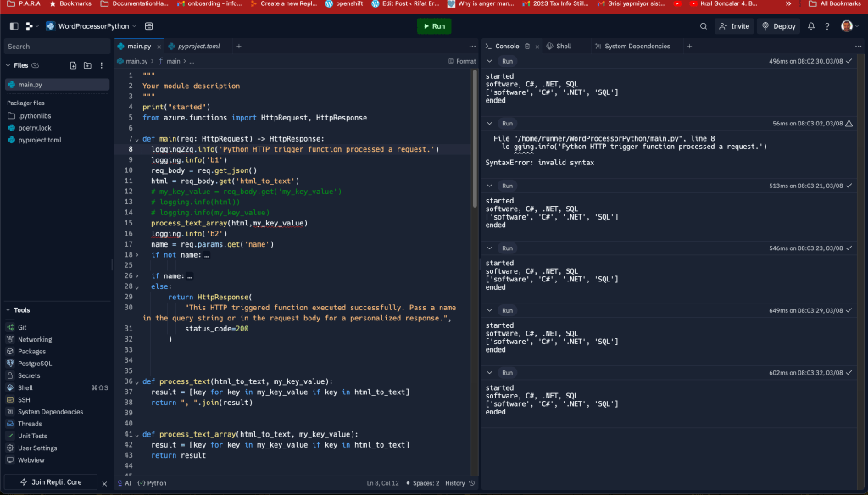868x495 pixels.
Task: Expand the folded 'if not name' block at line 18
Action: coord(137,254)
